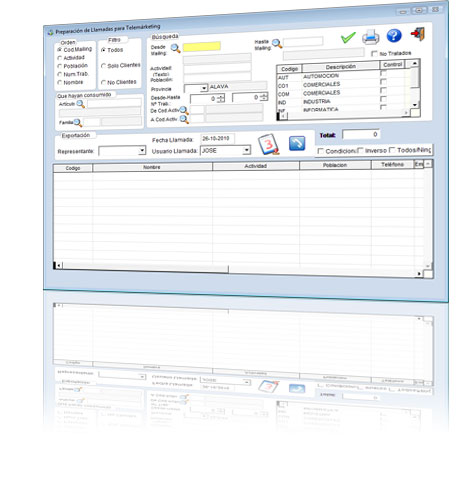Check Control box for INDUSTRIA row
The image size is (475, 480).
tap(383, 99)
